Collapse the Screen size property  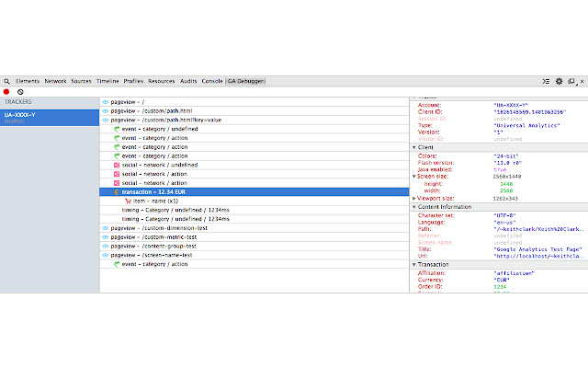pos(414,176)
